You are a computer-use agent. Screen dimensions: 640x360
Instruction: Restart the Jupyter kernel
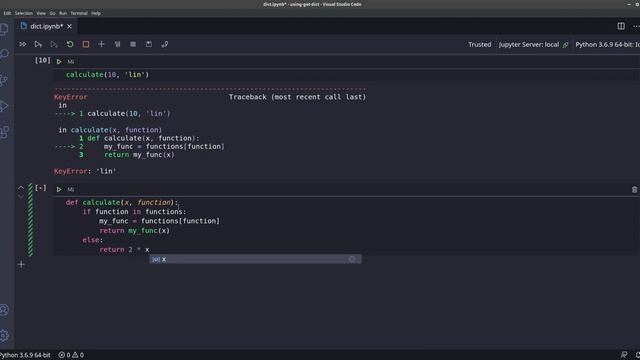[x=70, y=44]
